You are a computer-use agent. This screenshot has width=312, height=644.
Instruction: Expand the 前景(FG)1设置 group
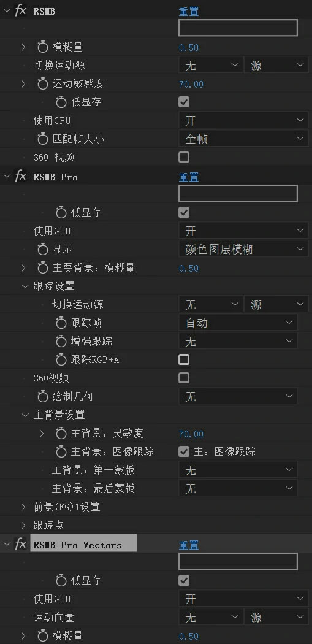click(24, 507)
